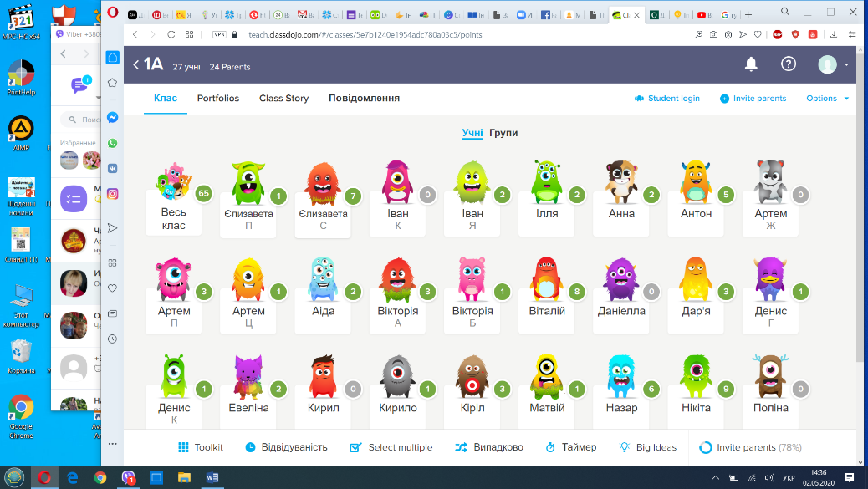The image size is (868, 489).
Task: Open the help question mark icon
Action: [789, 64]
